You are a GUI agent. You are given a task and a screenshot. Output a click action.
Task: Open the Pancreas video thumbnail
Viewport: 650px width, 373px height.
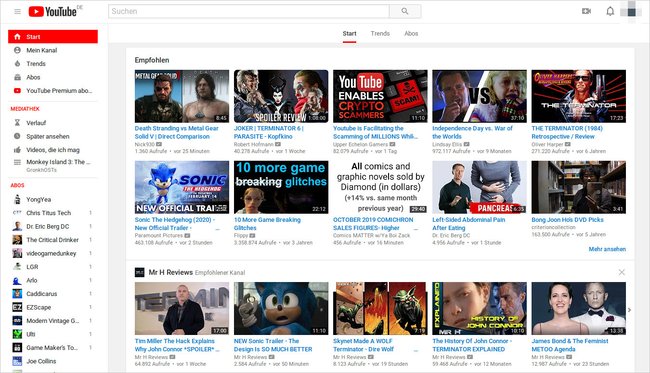point(480,187)
